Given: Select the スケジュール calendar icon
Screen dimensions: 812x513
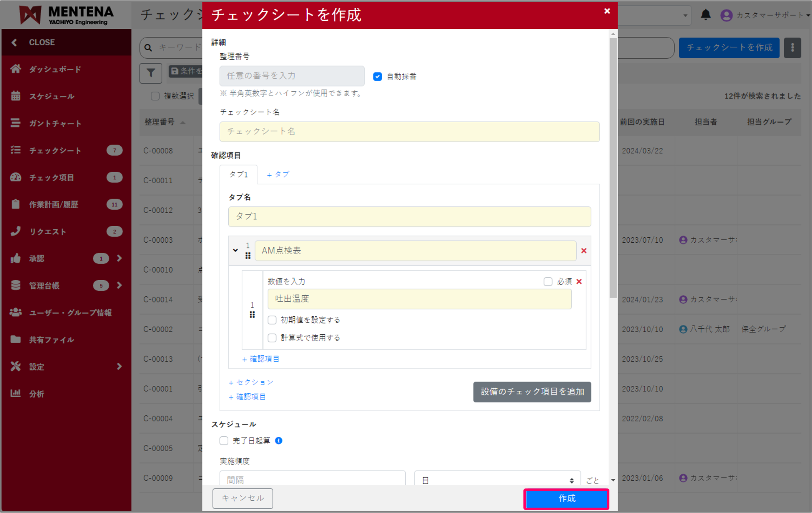Looking at the screenshot, I should pos(16,96).
